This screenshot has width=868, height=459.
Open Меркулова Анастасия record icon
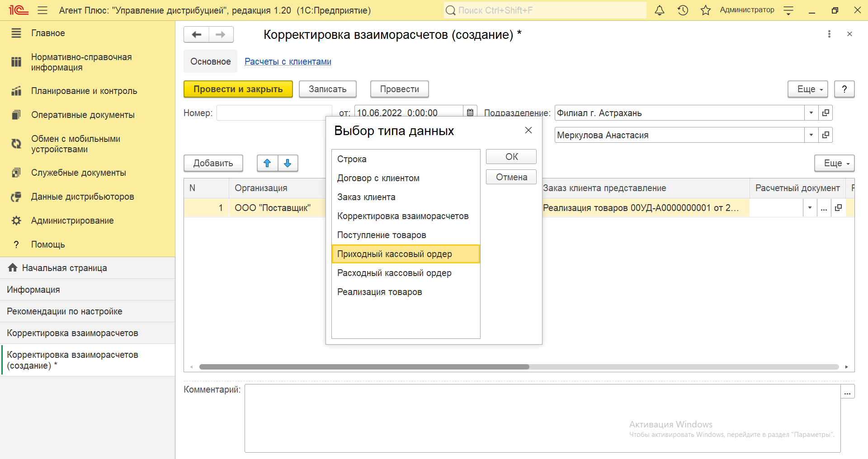tap(826, 135)
